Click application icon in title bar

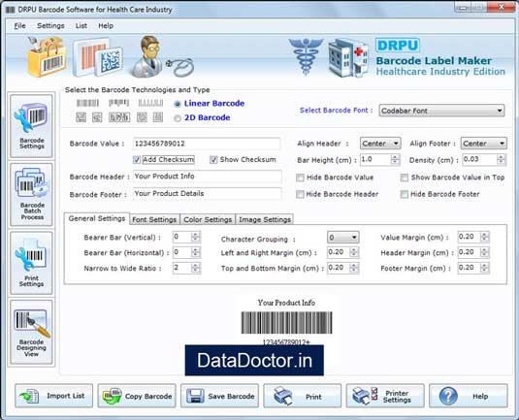pyautogui.click(x=11, y=10)
